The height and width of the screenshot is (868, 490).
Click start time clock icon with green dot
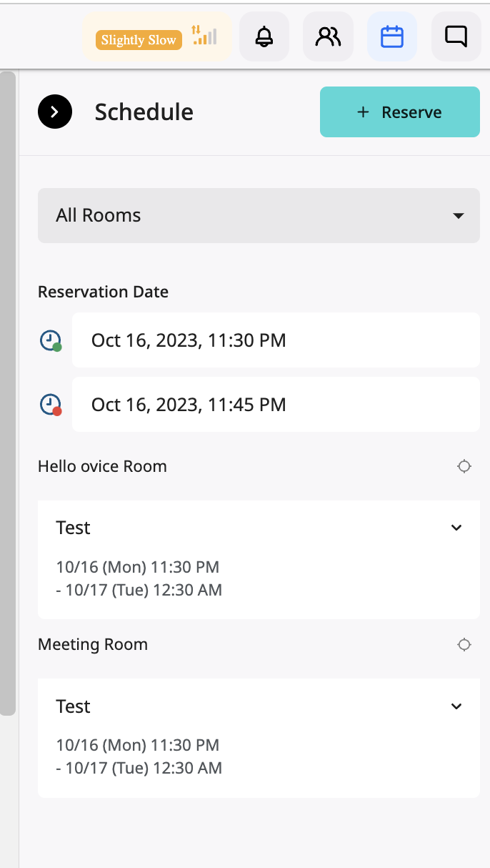pyautogui.click(x=51, y=340)
